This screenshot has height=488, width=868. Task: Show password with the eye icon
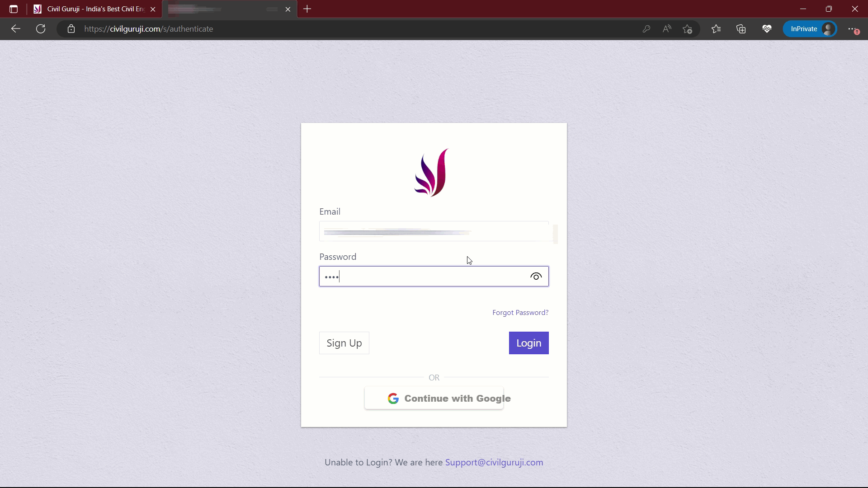pyautogui.click(x=536, y=277)
